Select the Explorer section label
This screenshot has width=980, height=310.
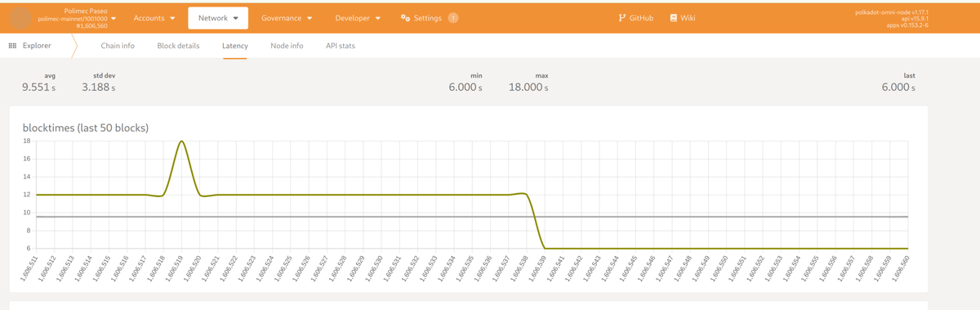click(36, 46)
